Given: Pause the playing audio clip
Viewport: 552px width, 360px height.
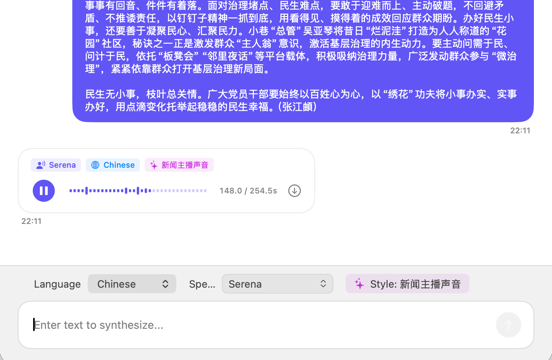Looking at the screenshot, I should (44, 191).
